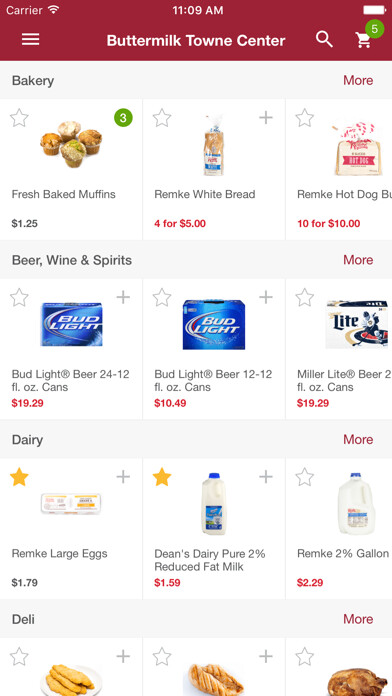
Task: Add Remke Large Eggs to cart
Action: [123, 477]
